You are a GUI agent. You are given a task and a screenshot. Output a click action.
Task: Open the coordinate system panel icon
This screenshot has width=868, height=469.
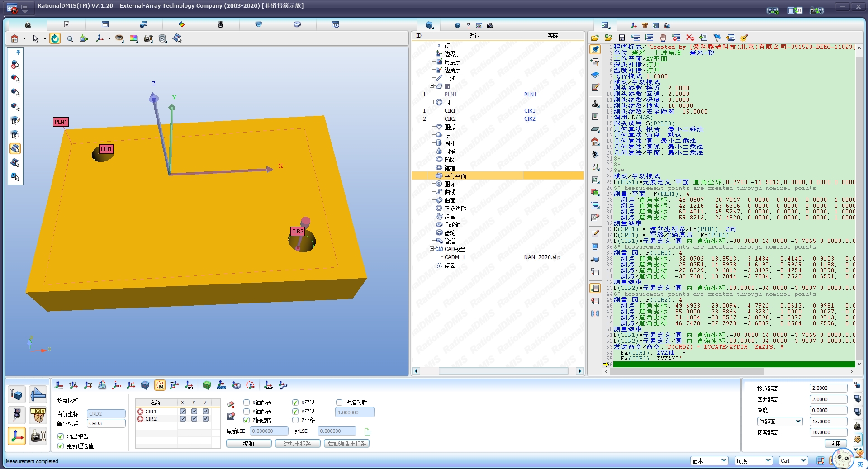[x=17, y=436]
